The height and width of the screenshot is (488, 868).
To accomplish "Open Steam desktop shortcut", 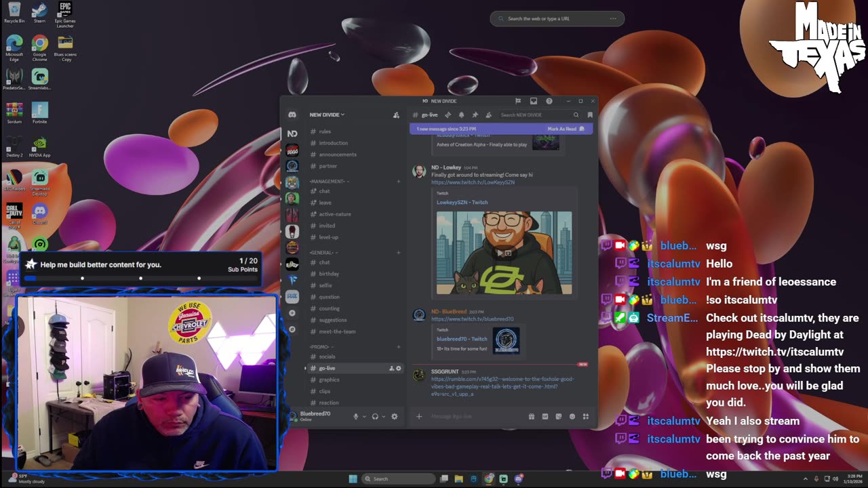I will [x=39, y=14].
